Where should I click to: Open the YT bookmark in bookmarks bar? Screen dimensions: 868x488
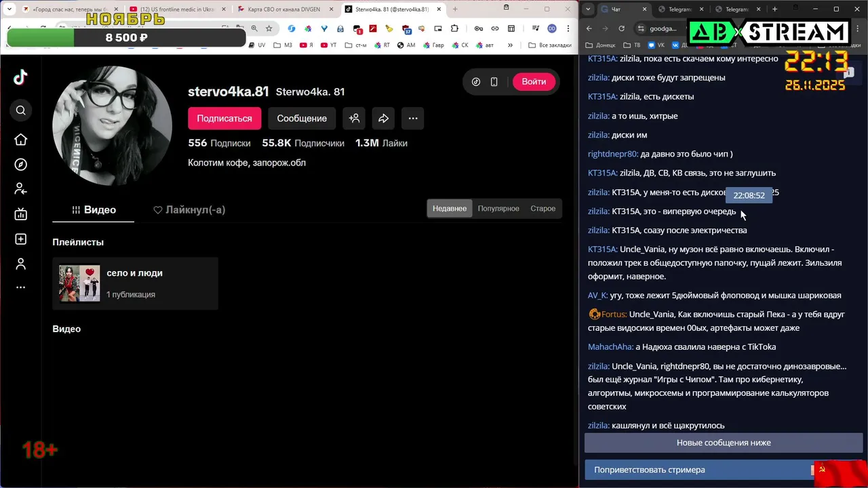[x=328, y=45]
